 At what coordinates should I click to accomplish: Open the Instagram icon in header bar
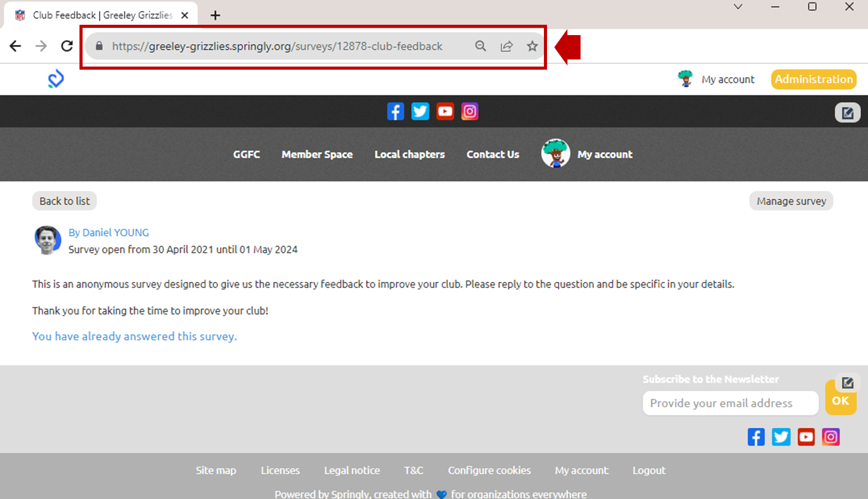click(470, 111)
